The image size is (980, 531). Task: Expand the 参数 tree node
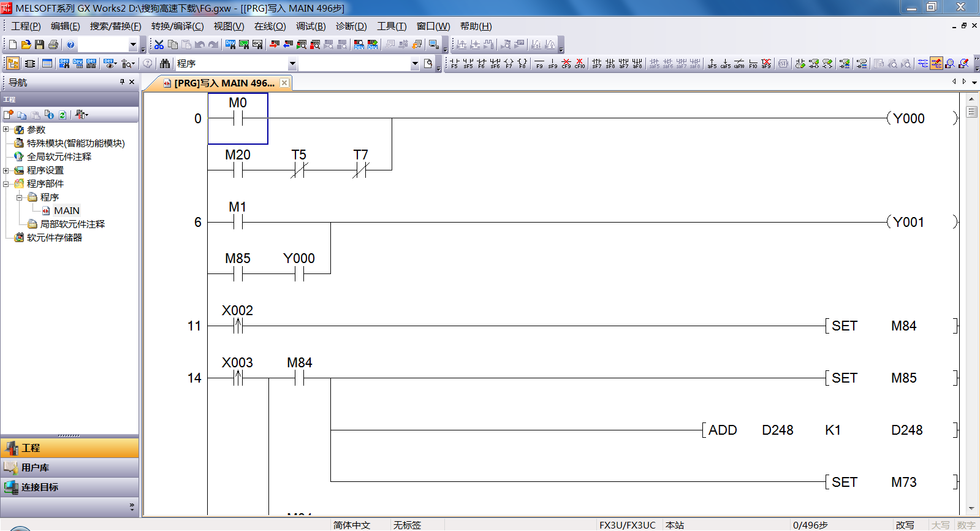click(x=6, y=129)
